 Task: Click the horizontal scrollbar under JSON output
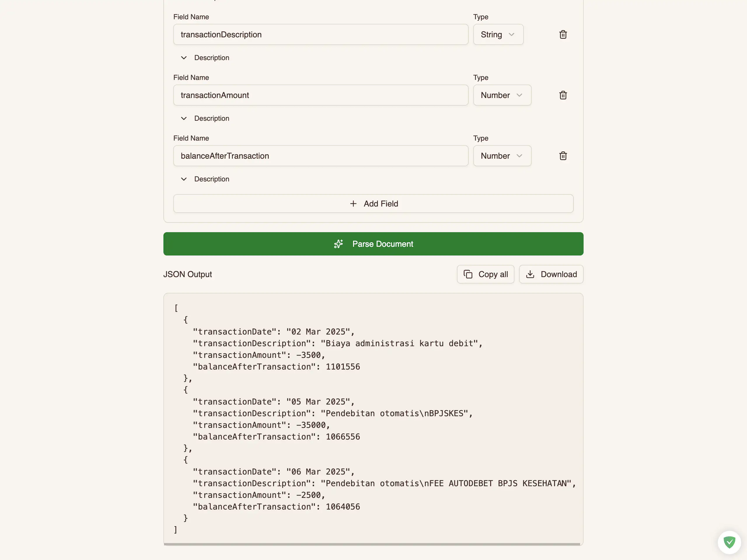[x=372, y=544]
